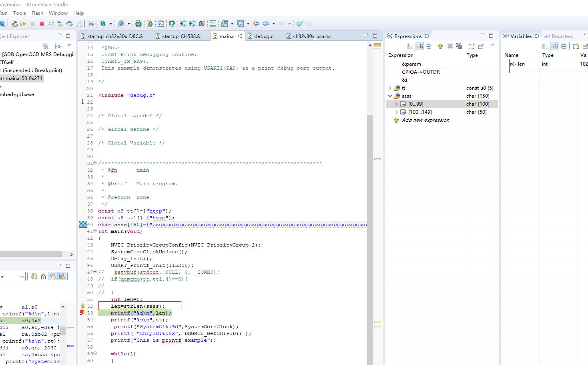Click the increase indent toolbar icon

pyautogui.click(x=183, y=24)
